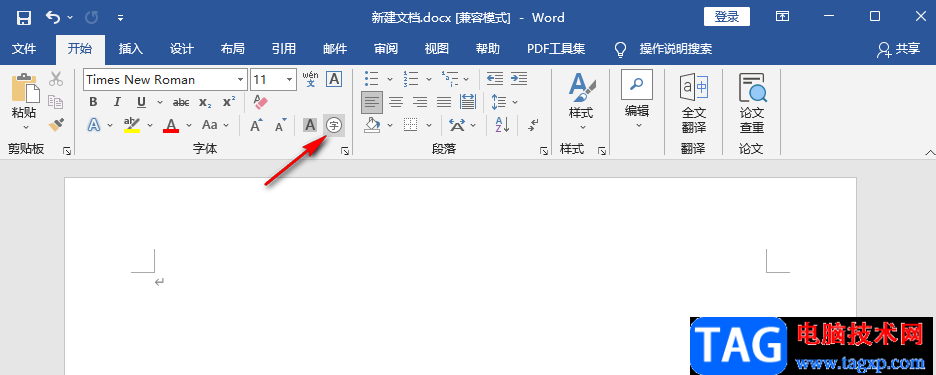
Task: Open the 字体 dialog launcher
Action: coord(345,152)
